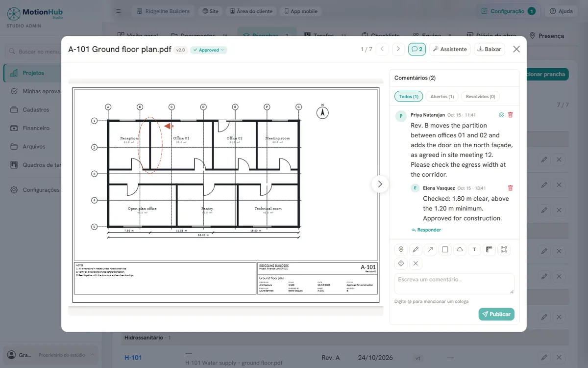
Task: Switch to the Presença tab
Action: pos(546,36)
